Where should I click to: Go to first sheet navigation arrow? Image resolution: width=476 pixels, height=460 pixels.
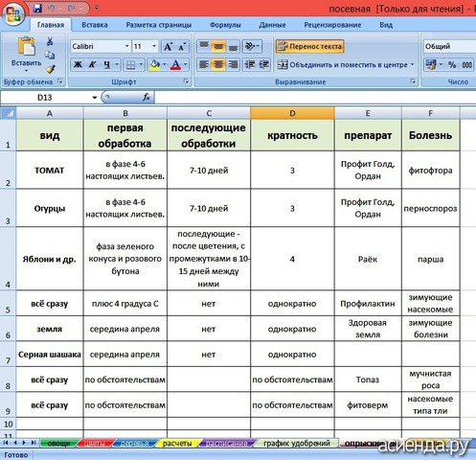6,443
